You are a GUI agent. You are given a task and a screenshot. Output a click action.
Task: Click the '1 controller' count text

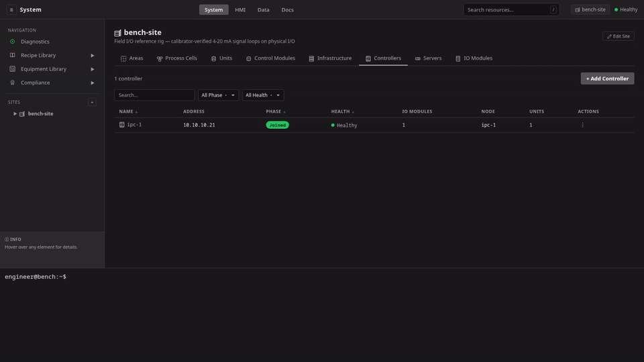[128, 78]
